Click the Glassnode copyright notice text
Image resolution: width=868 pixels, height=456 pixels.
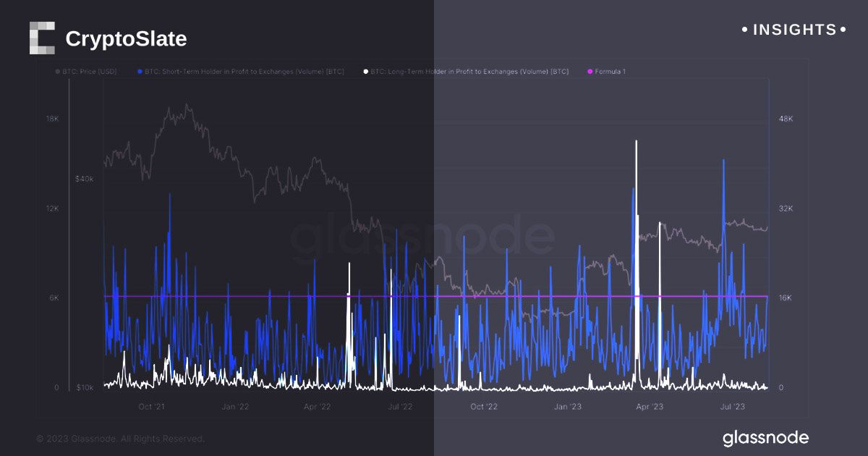(120, 439)
